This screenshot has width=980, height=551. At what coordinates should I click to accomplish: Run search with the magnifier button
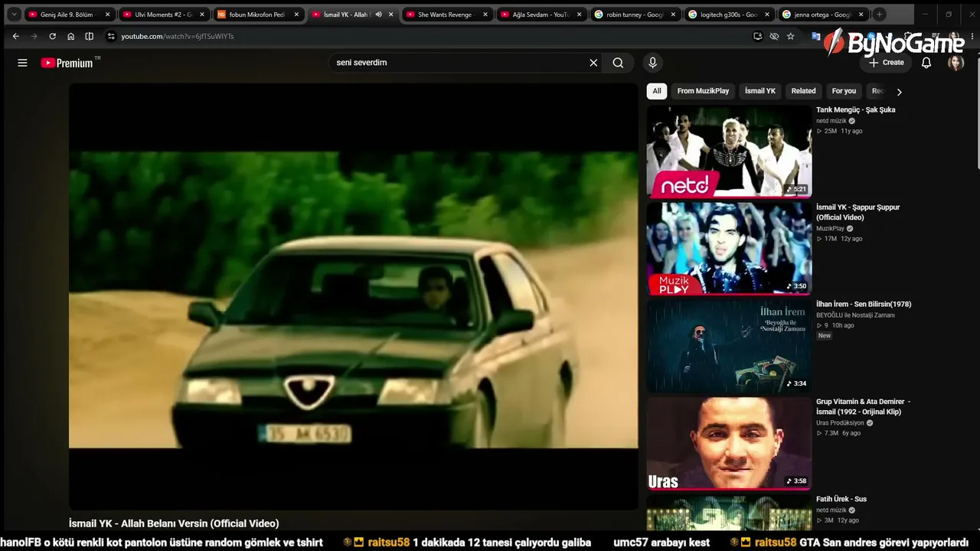click(x=618, y=63)
